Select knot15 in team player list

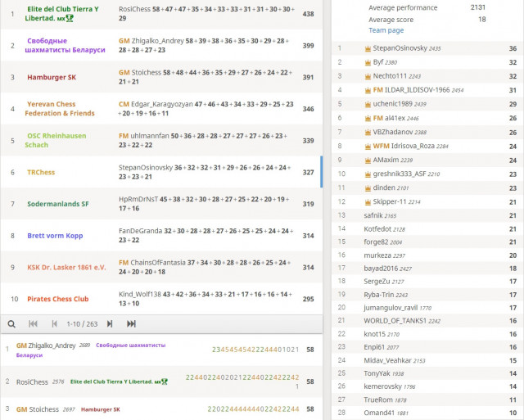pos(375,334)
